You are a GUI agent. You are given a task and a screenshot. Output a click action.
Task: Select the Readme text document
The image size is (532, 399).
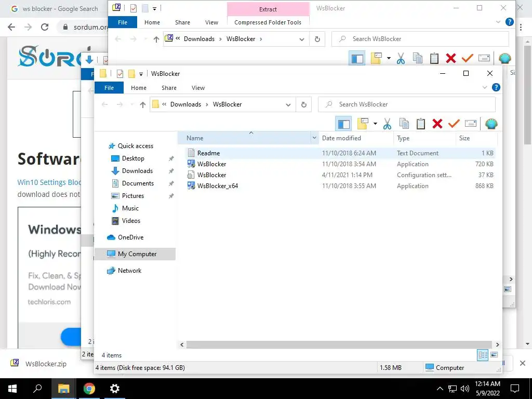208,153
